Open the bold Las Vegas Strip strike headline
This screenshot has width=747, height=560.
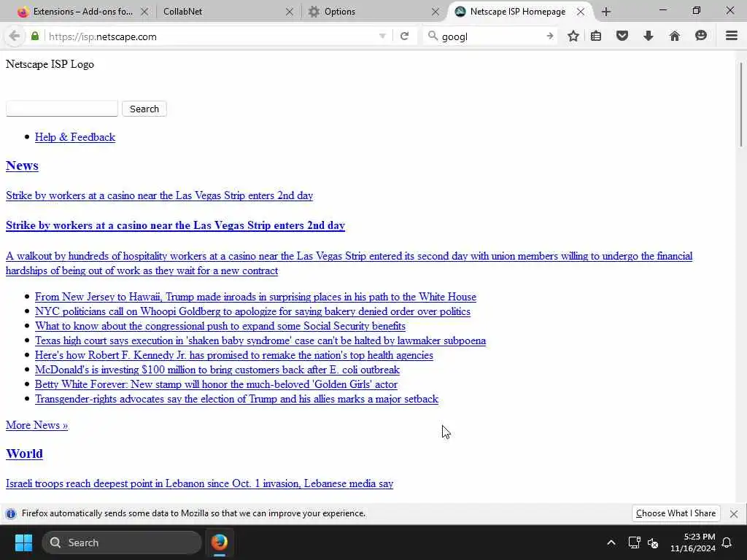pos(175,225)
